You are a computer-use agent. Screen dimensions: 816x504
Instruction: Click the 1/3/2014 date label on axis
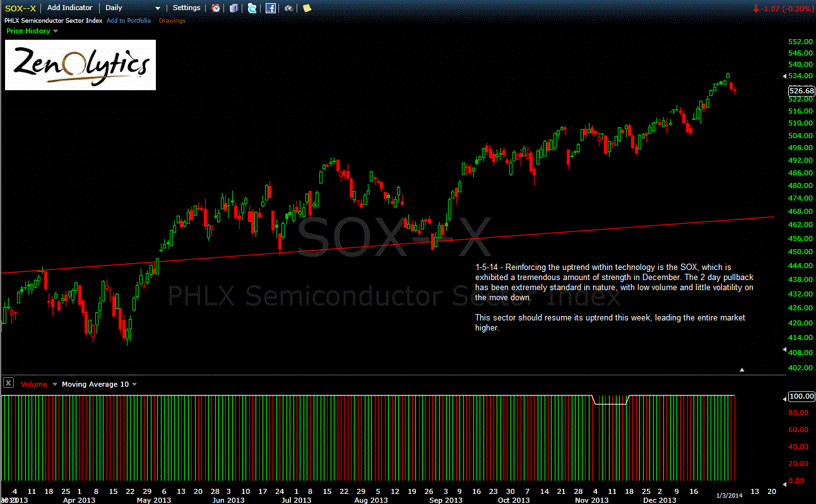[x=729, y=496]
